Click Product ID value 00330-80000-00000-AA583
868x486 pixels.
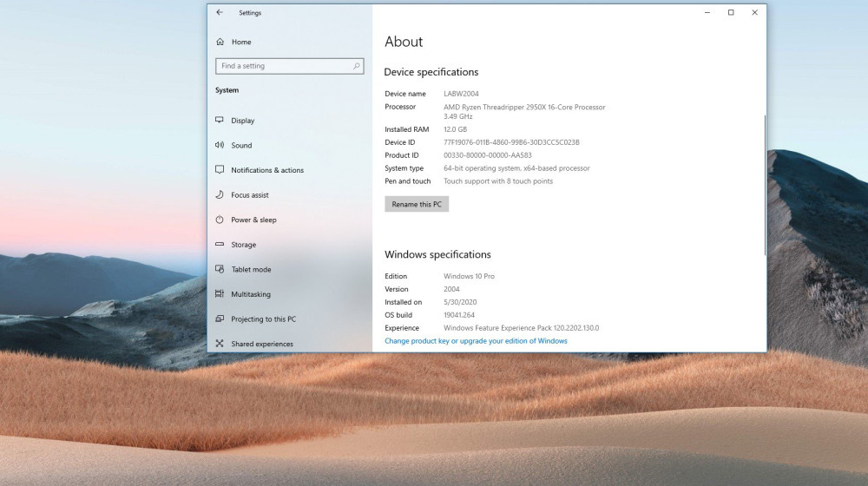tap(488, 155)
